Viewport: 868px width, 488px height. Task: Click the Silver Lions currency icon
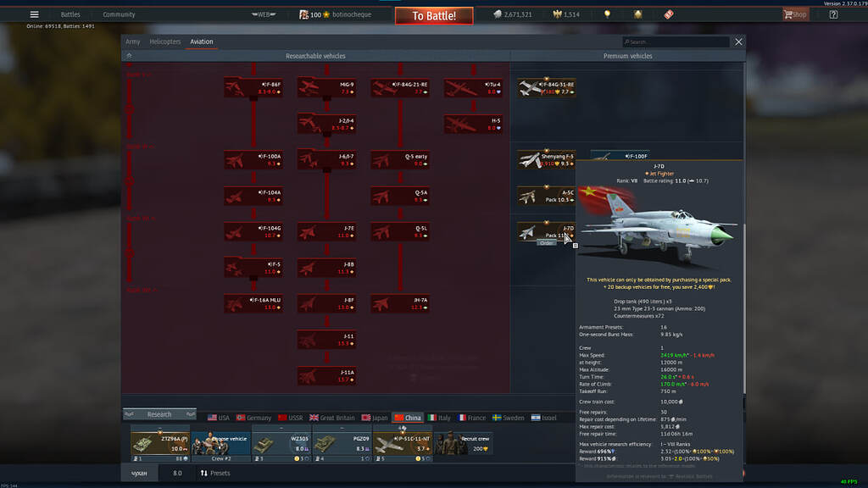click(x=498, y=14)
